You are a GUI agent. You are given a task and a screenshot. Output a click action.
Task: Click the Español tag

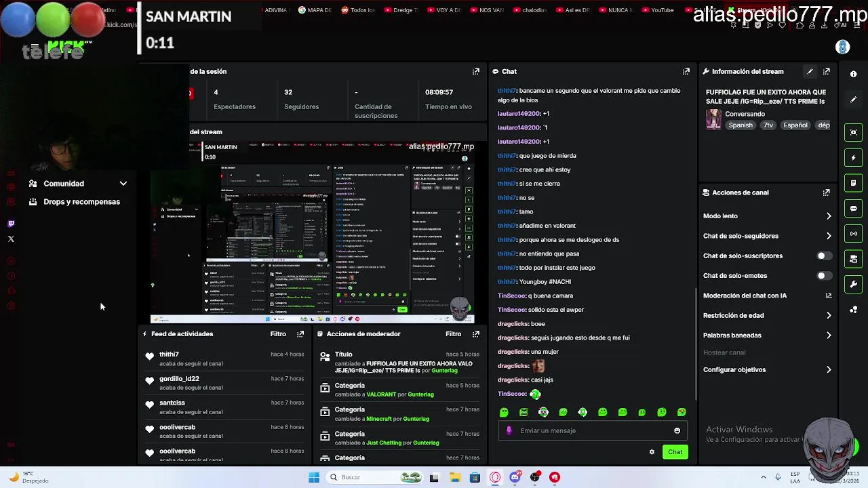[x=795, y=125]
